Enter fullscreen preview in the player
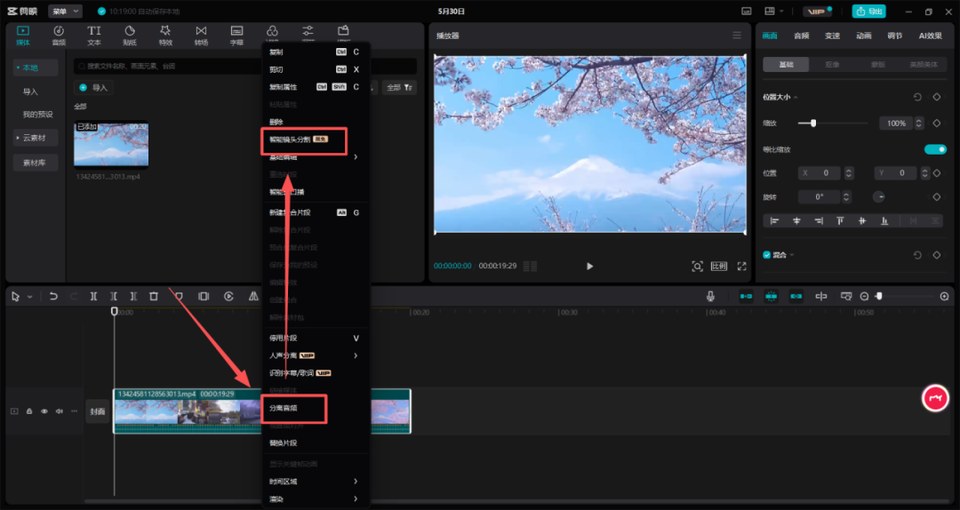 tap(741, 266)
